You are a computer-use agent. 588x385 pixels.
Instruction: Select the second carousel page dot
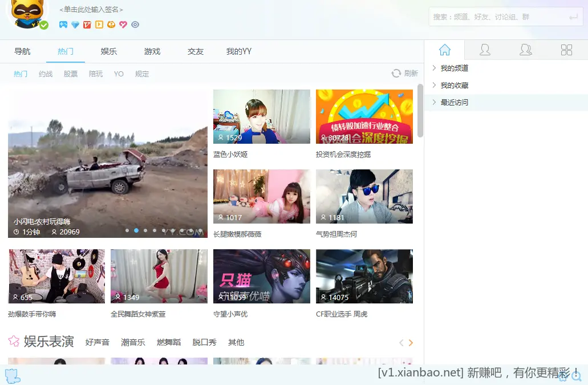tap(136, 230)
